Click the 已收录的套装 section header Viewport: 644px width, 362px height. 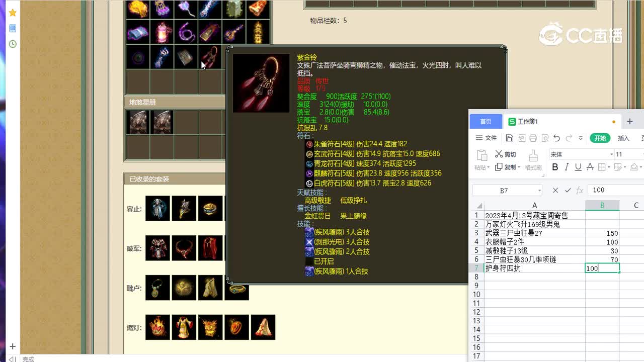pos(175,179)
